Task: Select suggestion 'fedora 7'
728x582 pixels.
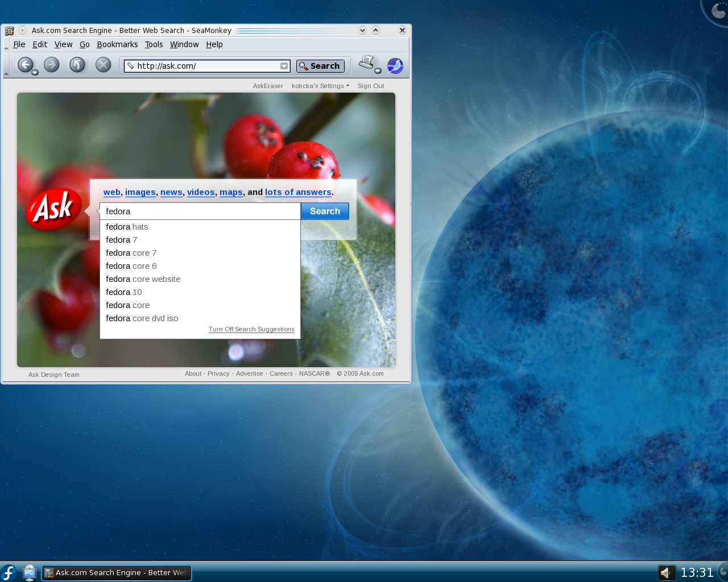Action: (200, 240)
